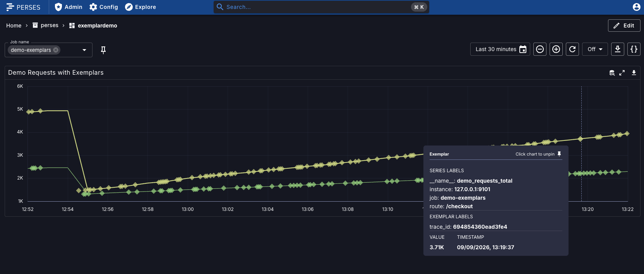Screen dimensions: 644x274
Task: Open the Last 30 minutes time range picker
Action: [x=500, y=49]
